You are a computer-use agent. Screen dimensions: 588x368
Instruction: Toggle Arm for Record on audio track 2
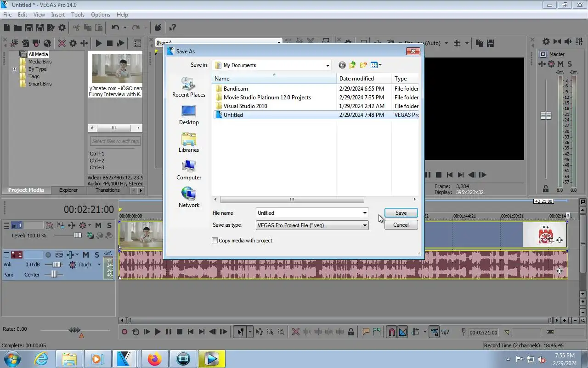[48, 254]
